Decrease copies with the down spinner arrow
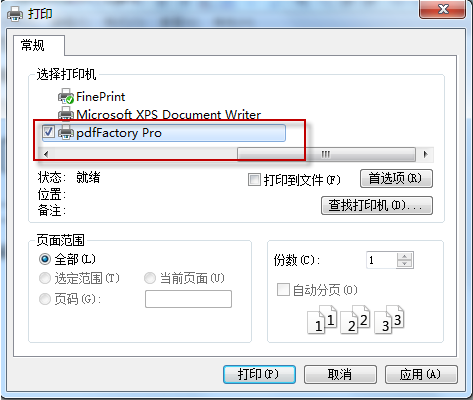This screenshot has width=473, height=400. click(405, 264)
